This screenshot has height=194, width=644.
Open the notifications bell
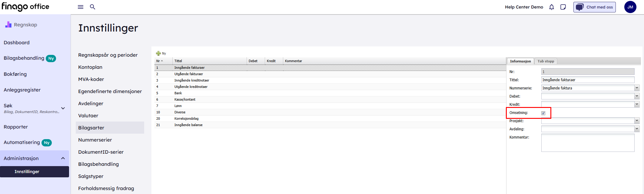552,7
